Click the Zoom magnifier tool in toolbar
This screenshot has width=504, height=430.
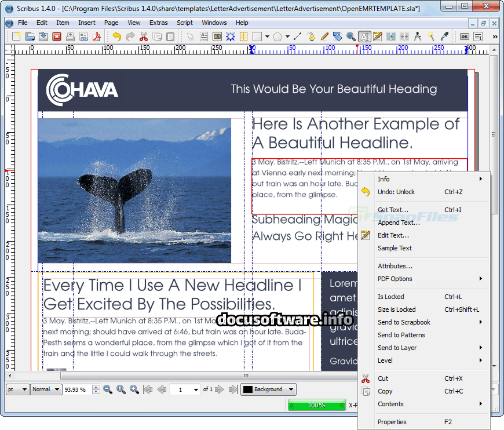351,37
